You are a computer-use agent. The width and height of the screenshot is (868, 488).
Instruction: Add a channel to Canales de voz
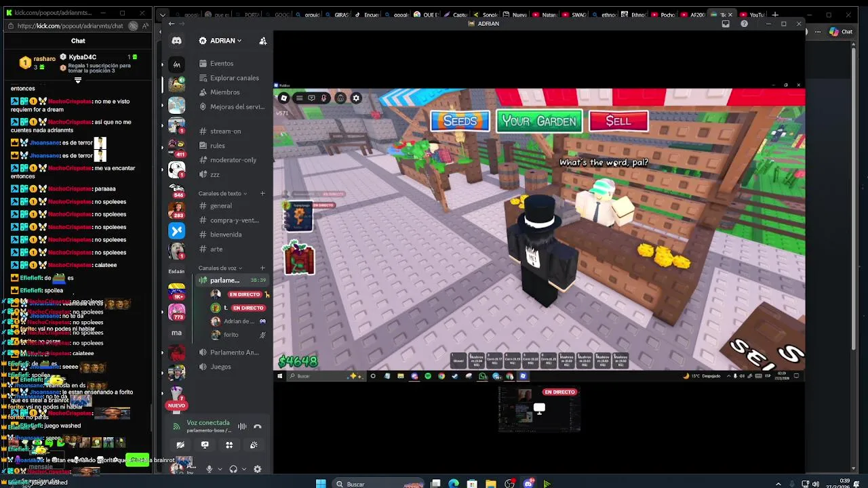click(262, 268)
